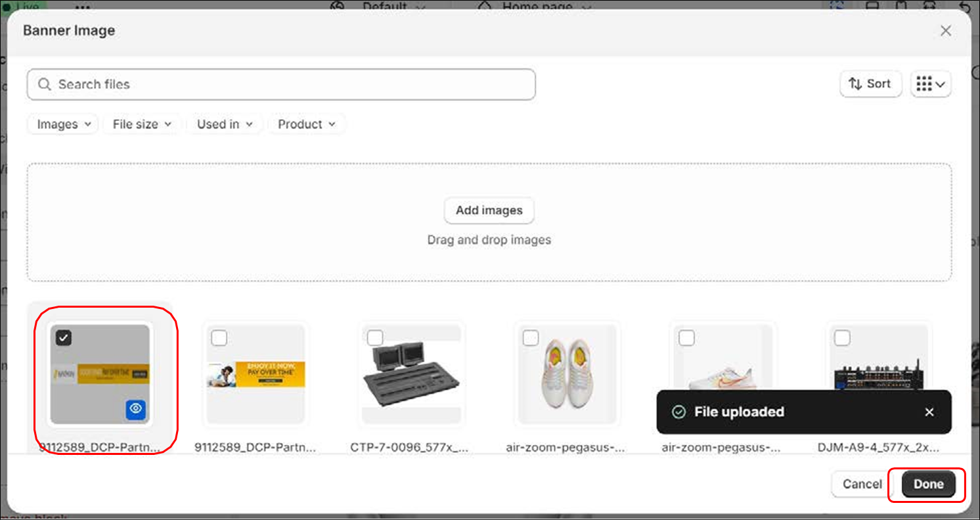Click the sort arrows icon

pyautogui.click(x=855, y=83)
